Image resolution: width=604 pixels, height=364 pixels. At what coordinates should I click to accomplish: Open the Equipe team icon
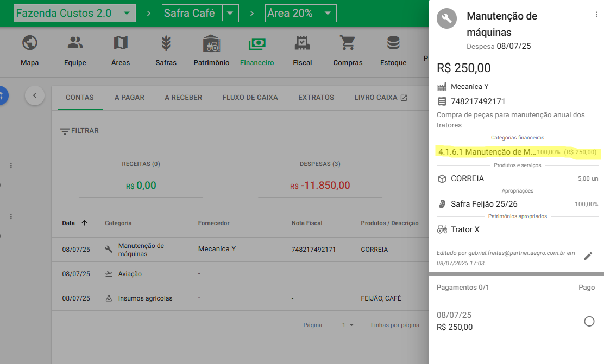75,43
